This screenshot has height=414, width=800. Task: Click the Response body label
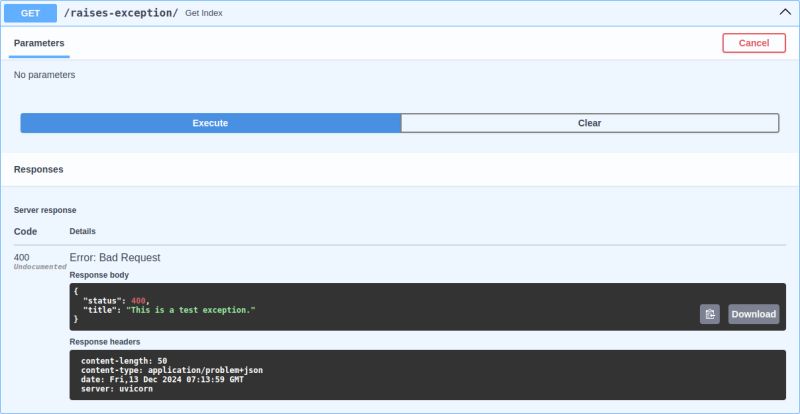[x=99, y=275]
